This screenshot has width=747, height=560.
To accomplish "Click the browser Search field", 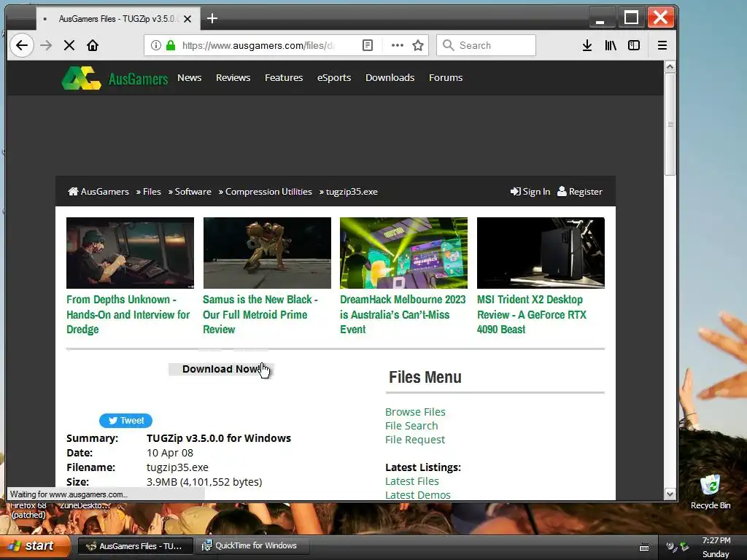I will click(486, 45).
